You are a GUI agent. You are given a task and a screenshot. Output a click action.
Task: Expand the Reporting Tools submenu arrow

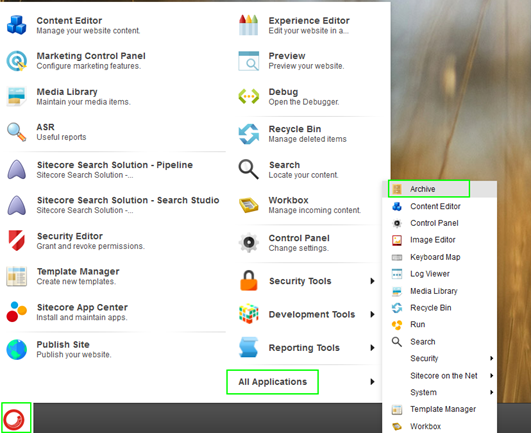pyautogui.click(x=372, y=348)
